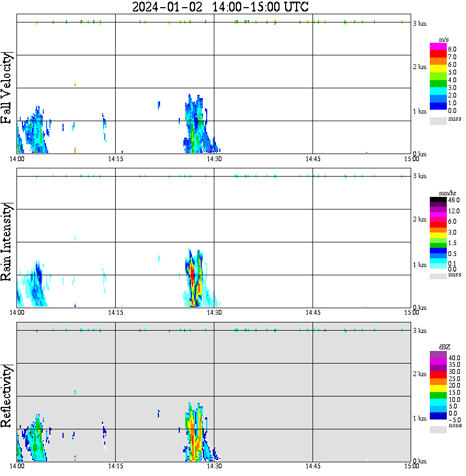Viewport: 466px width, 476px height.
Task: Select dark green 3.0 swatch in m/s legend
Action: [438, 84]
